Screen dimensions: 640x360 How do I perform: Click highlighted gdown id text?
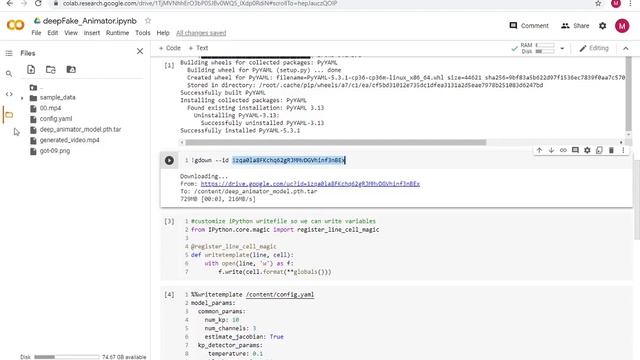point(289,160)
